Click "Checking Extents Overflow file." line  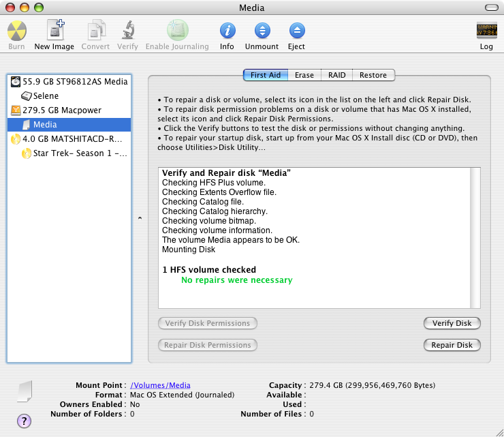pyautogui.click(x=219, y=192)
